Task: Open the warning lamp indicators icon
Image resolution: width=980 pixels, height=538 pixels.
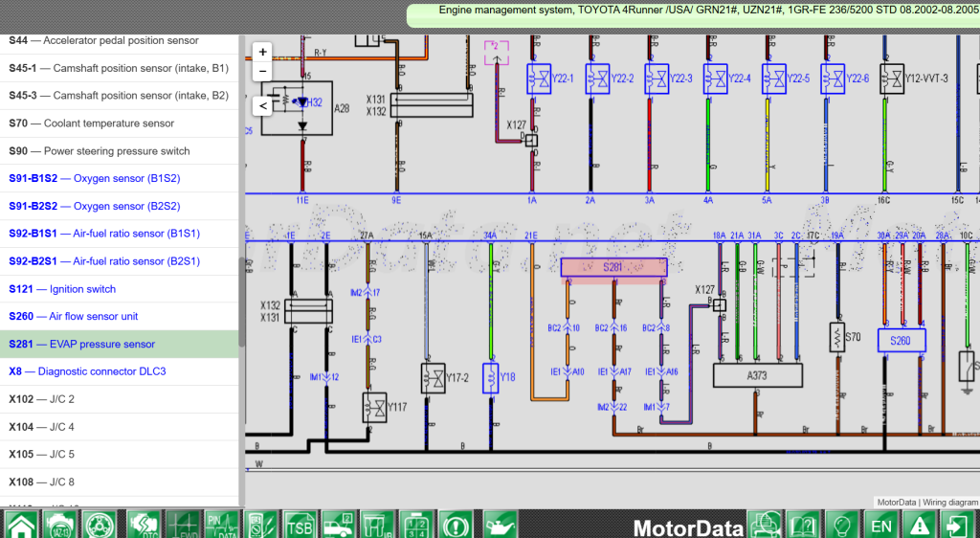Action: 456,525
